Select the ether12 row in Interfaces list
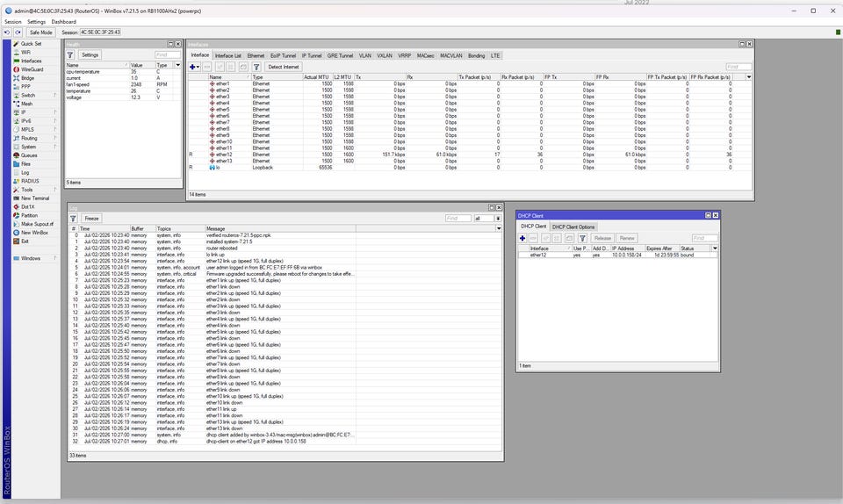843x504 pixels. click(x=469, y=155)
